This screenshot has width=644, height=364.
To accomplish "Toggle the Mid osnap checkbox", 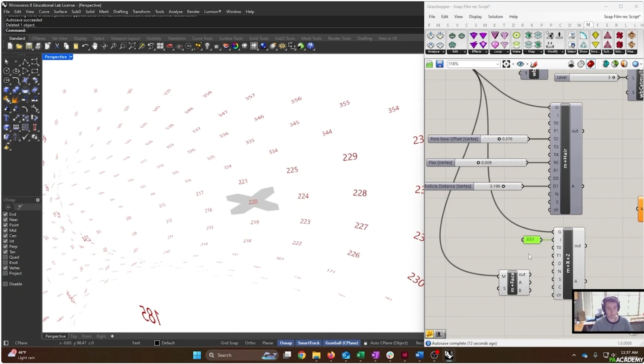I will (x=6, y=230).
